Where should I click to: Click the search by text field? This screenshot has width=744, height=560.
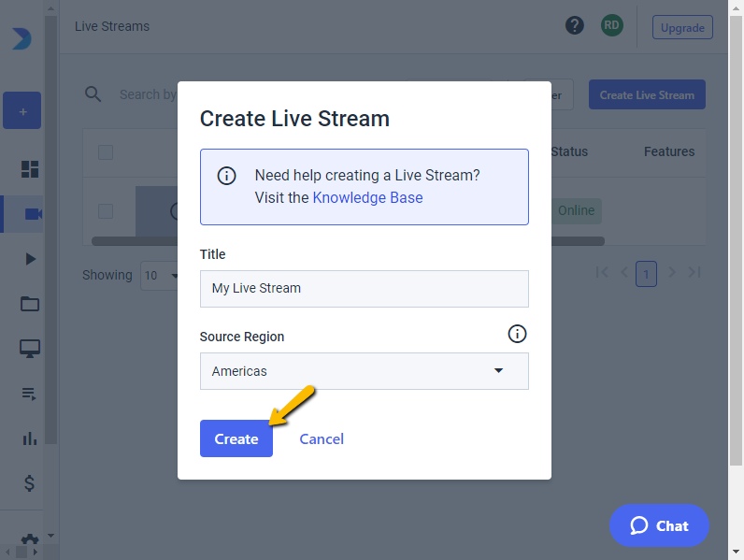pyautogui.click(x=148, y=94)
